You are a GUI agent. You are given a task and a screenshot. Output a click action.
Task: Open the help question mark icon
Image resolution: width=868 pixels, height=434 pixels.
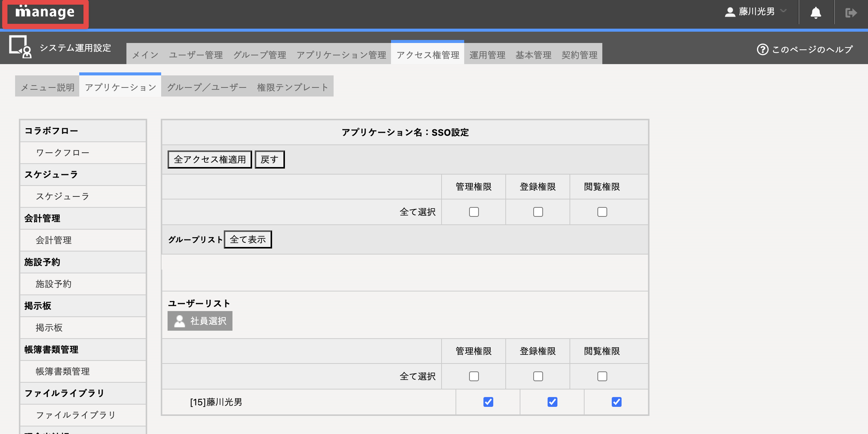[x=762, y=49]
